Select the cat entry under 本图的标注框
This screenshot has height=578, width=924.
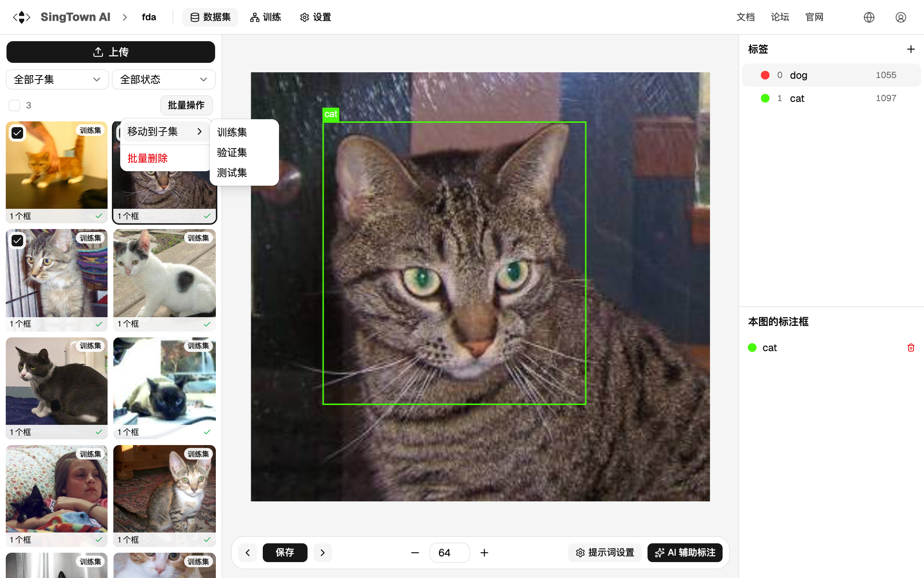(831, 348)
